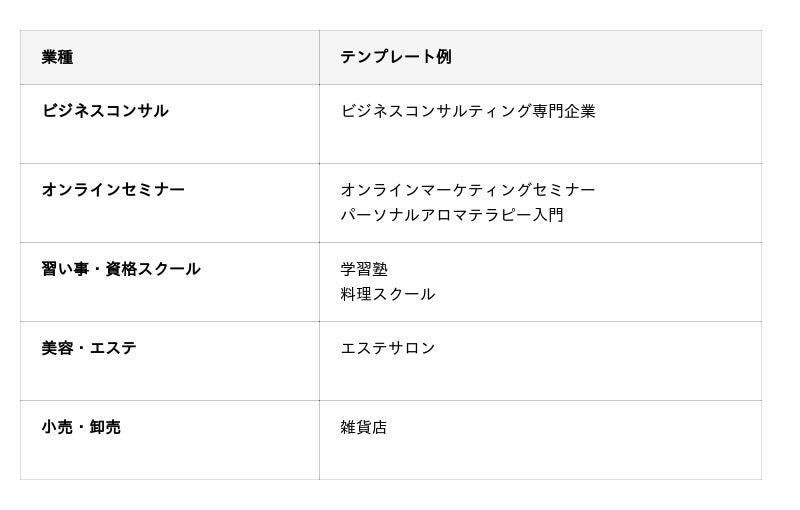Click the エステサロン template entry
The width and height of the screenshot is (800, 510).
tap(388, 348)
